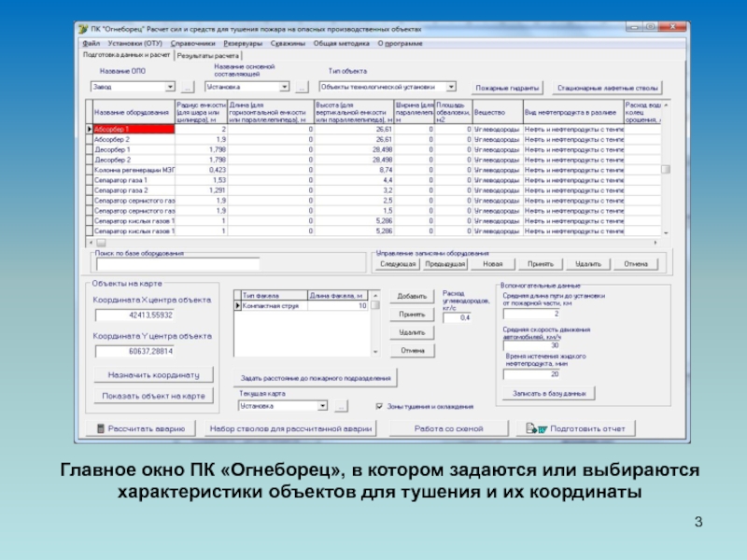This screenshot has height=560, width=747.
Task: Switch to Результаты расчета tab
Action: pyautogui.click(x=207, y=56)
